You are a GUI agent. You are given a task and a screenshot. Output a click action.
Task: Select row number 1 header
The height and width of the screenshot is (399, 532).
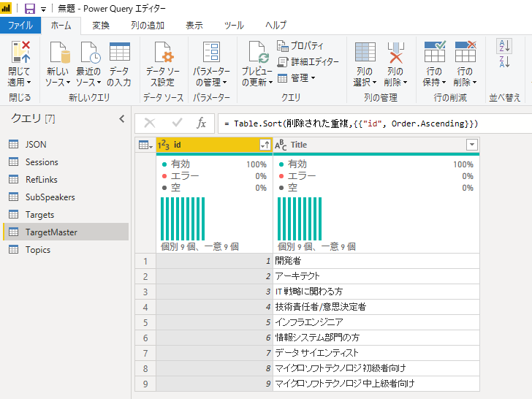[145, 261]
